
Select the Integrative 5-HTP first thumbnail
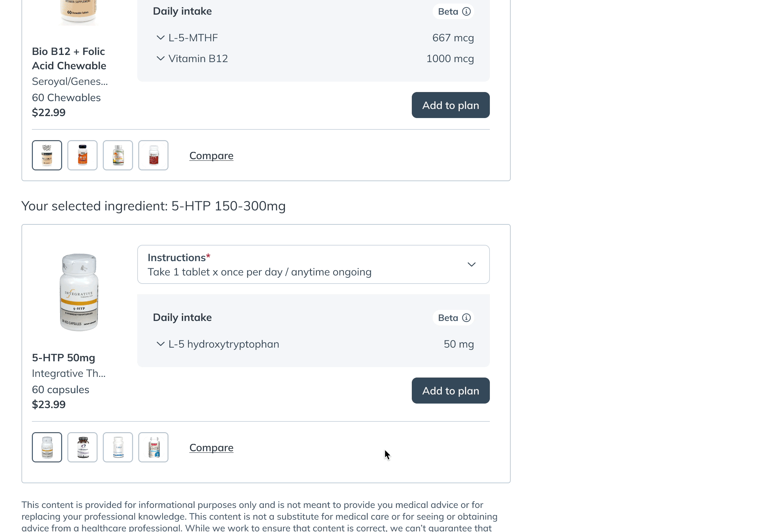click(x=47, y=447)
